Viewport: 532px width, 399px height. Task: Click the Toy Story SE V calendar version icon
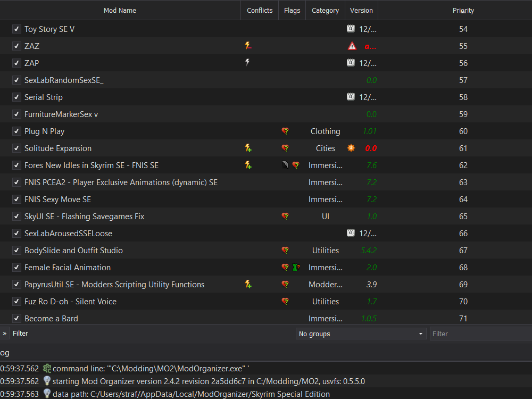click(351, 29)
